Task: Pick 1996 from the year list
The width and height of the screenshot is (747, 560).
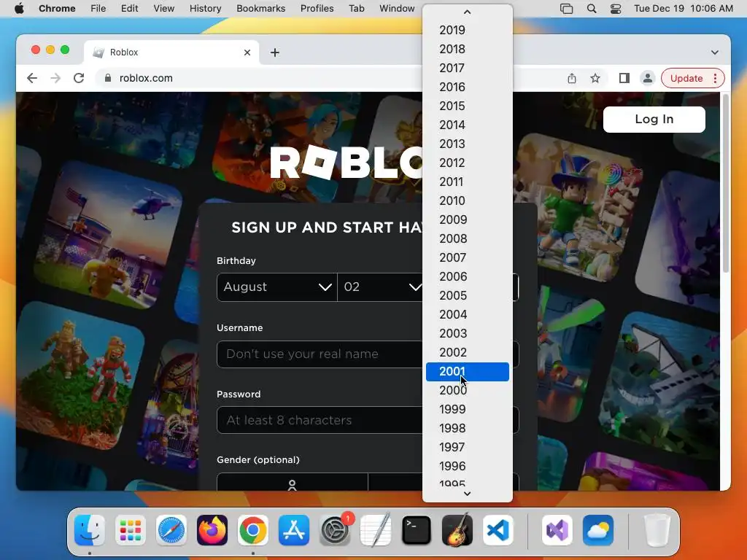Action: click(x=468, y=466)
